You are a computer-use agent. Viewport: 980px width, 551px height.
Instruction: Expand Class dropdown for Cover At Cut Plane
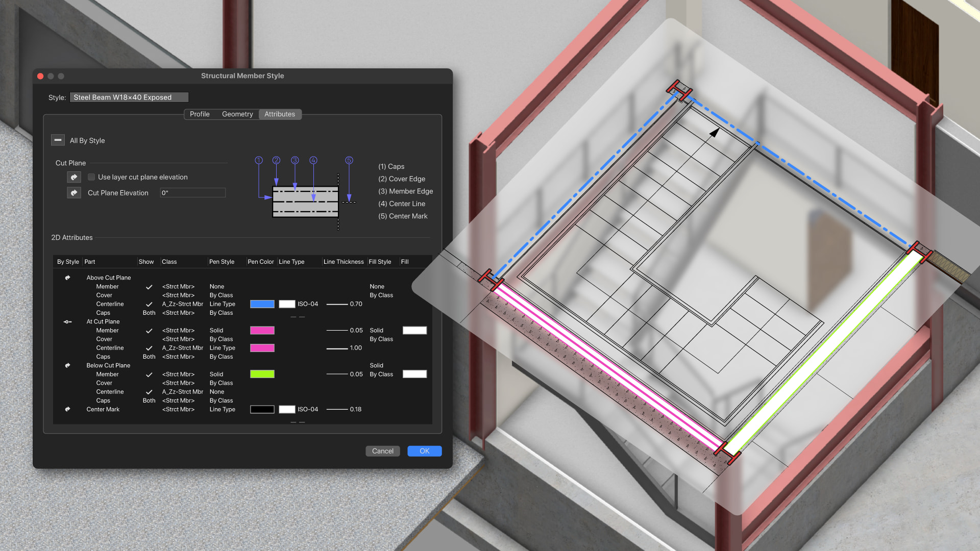[x=177, y=338]
